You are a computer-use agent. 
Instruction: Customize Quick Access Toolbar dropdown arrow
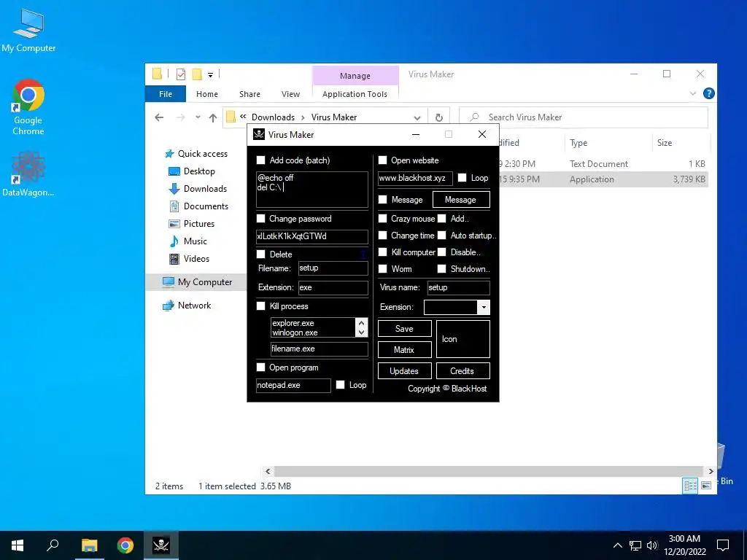coord(210,75)
